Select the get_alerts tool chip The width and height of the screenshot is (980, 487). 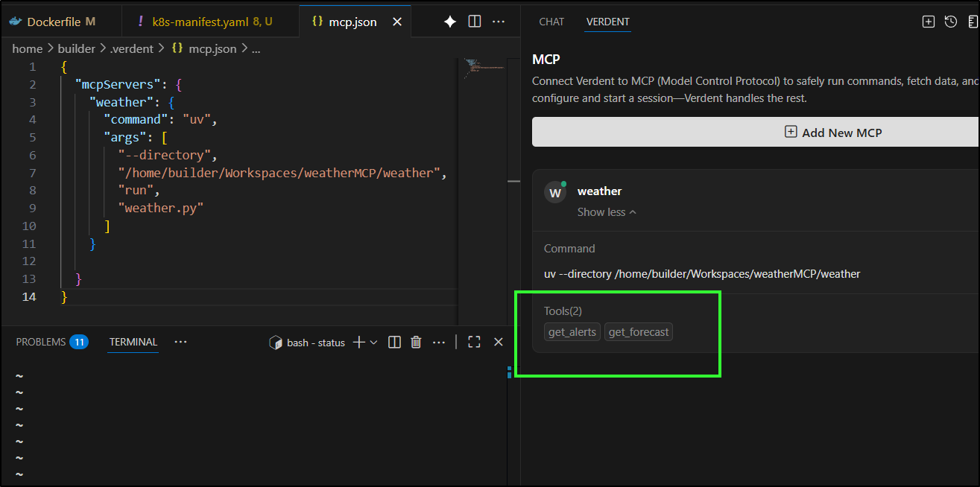[x=572, y=332]
